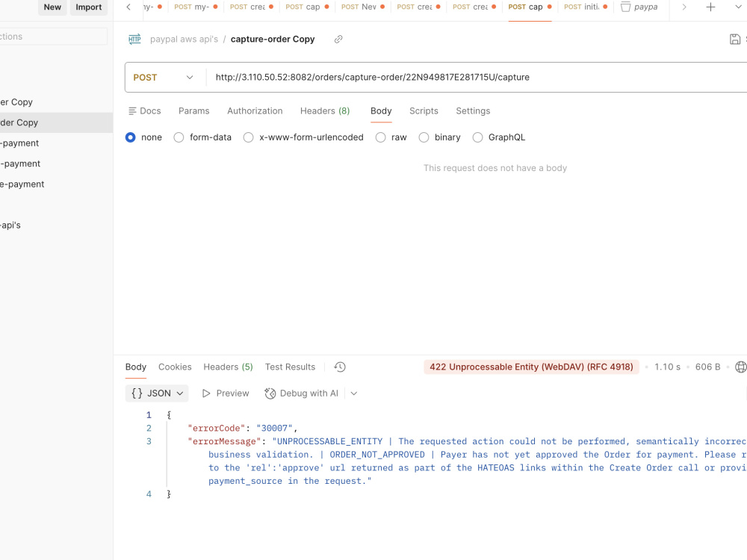Open the Authorization tab
747x560 pixels.
pos(255,111)
